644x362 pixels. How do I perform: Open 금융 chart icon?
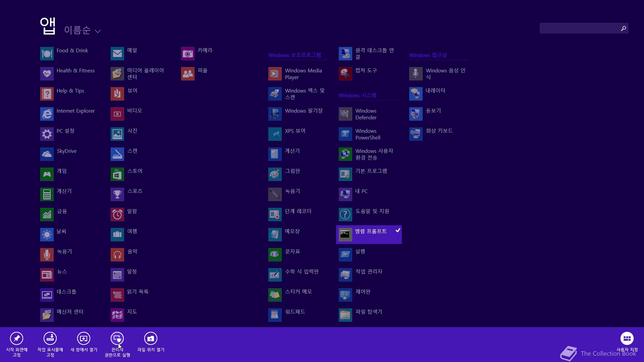[x=47, y=215]
